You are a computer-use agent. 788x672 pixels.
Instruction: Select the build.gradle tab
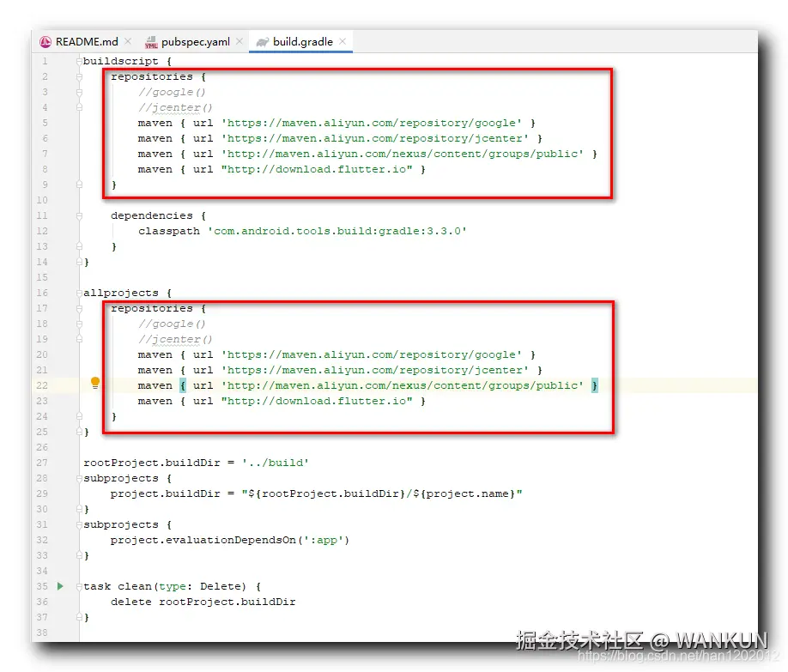pyautogui.click(x=301, y=42)
